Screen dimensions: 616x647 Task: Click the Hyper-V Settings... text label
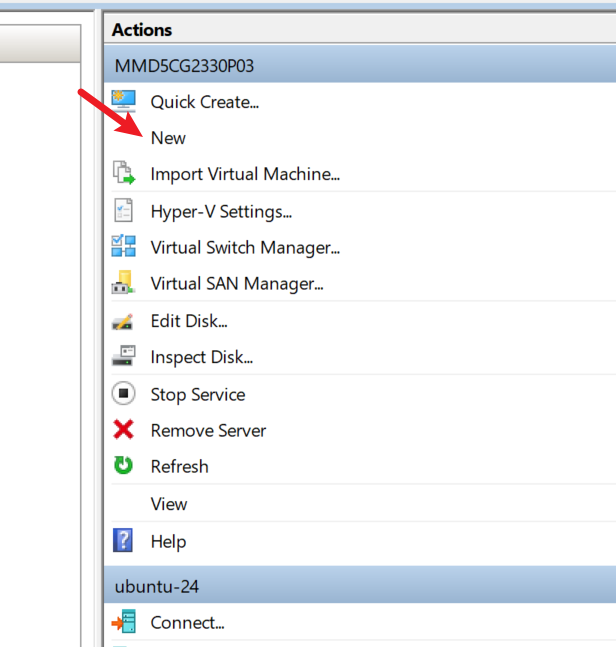[221, 211]
